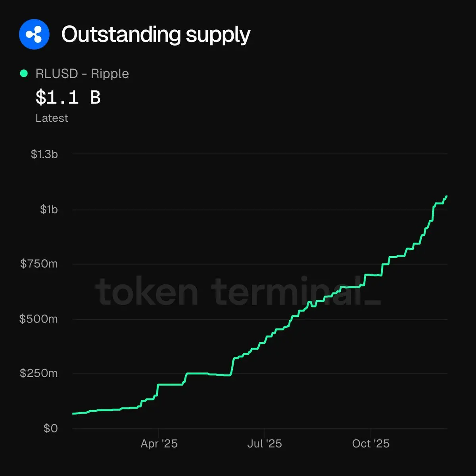Click the "RLUSD - Ripple" legend label

pos(82,74)
